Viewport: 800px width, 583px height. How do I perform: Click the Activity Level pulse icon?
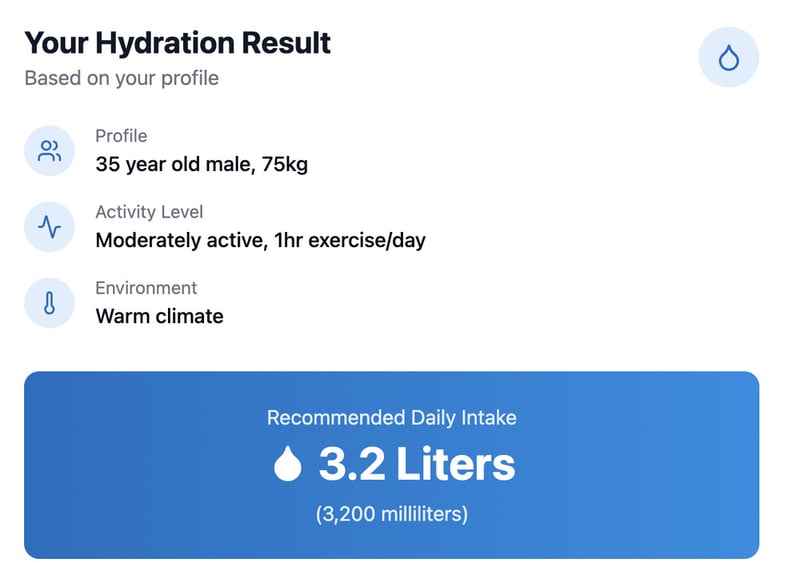(x=49, y=228)
